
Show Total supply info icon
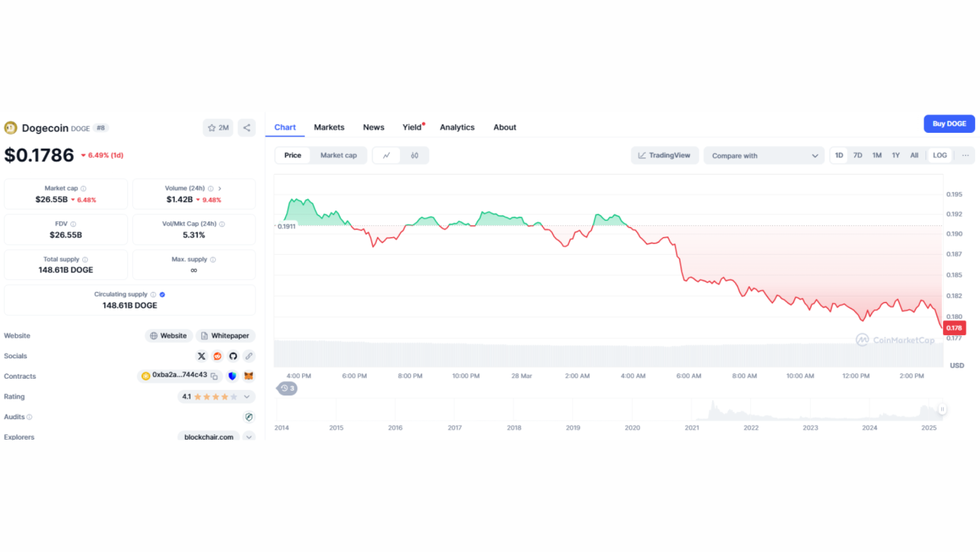pyautogui.click(x=85, y=259)
